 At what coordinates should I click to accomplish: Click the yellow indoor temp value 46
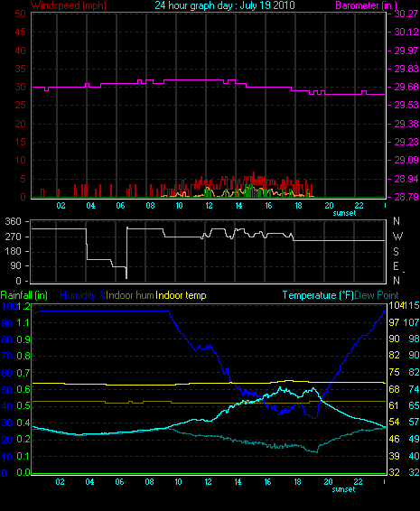394,439
